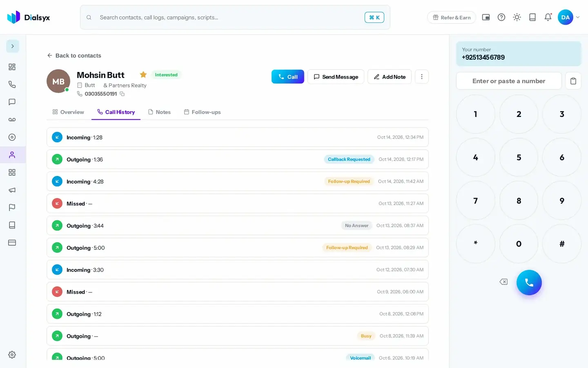
Task: Open the Missed call from Oct 13
Action: tap(238, 204)
